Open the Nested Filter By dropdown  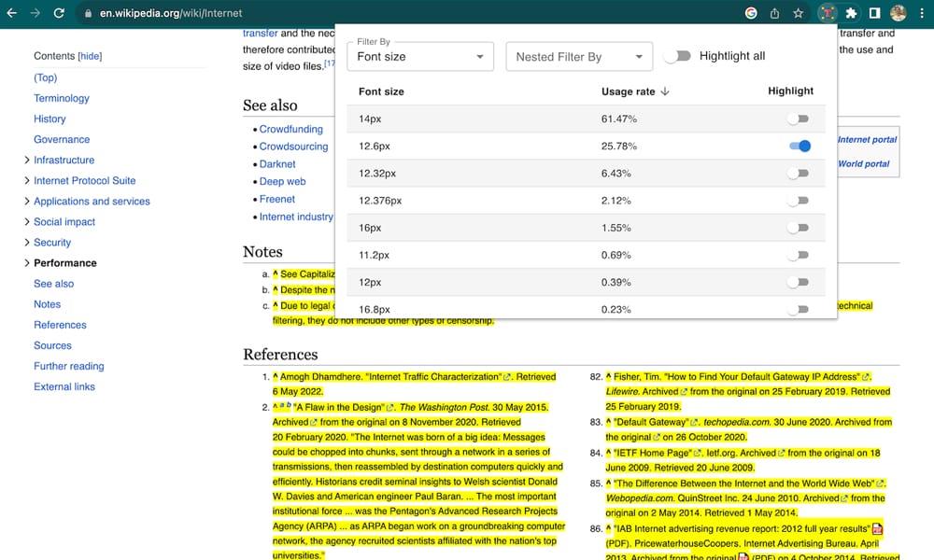[x=578, y=56]
